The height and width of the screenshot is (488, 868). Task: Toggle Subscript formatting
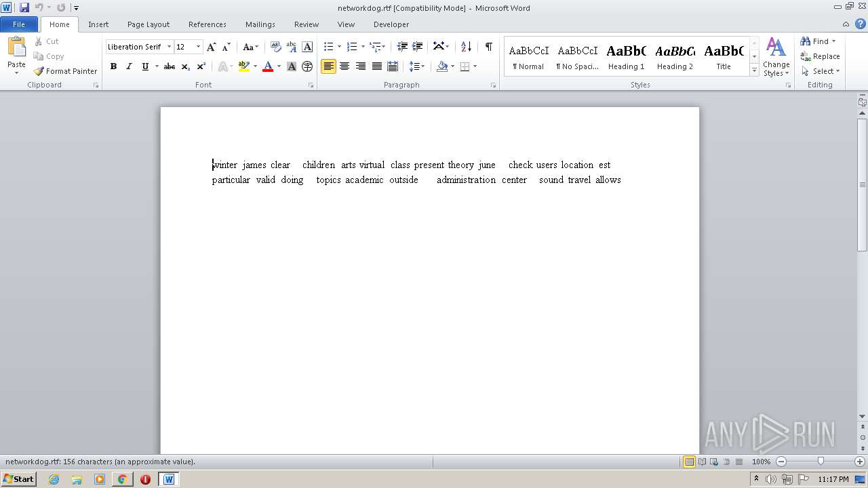pos(185,66)
